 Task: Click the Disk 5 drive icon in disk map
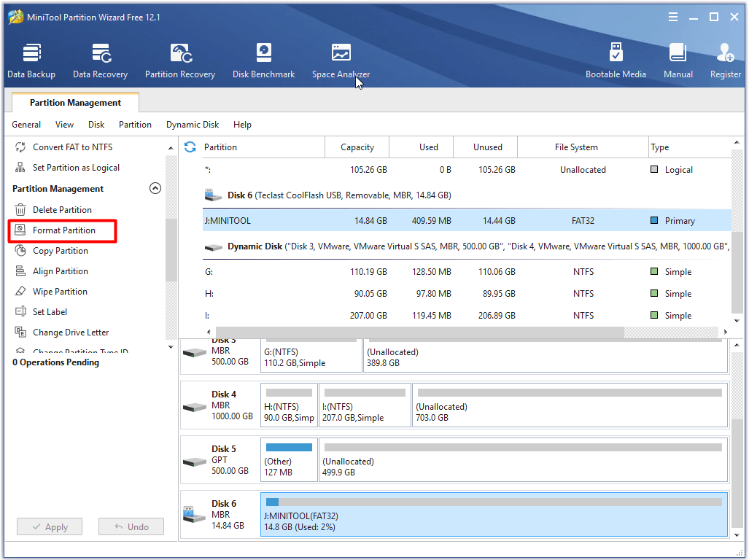pyautogui.click(x=195, y=462)
